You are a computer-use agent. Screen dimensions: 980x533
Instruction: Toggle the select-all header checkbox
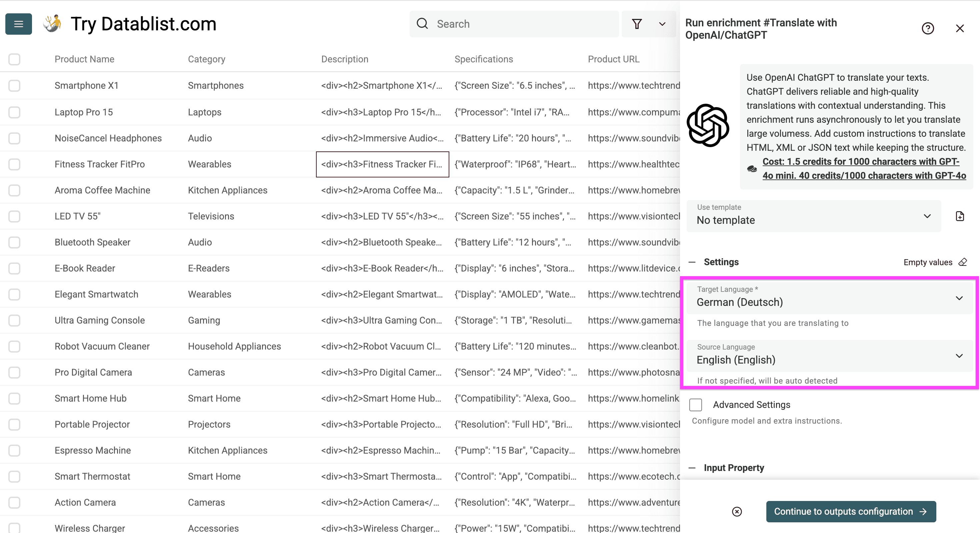14,59
